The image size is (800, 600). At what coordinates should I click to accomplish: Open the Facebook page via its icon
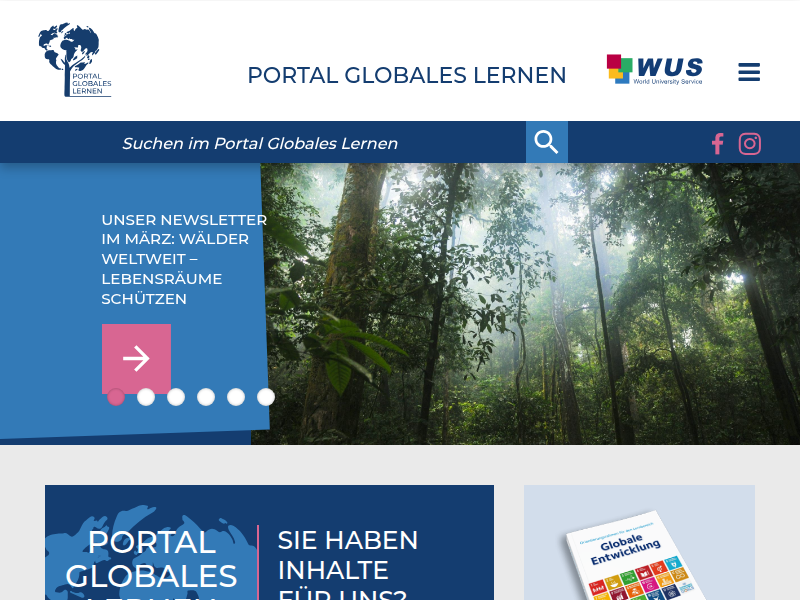717,143
